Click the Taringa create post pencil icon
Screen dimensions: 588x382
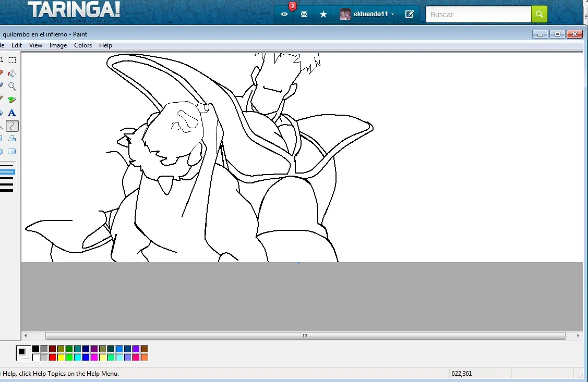(410, 14)
